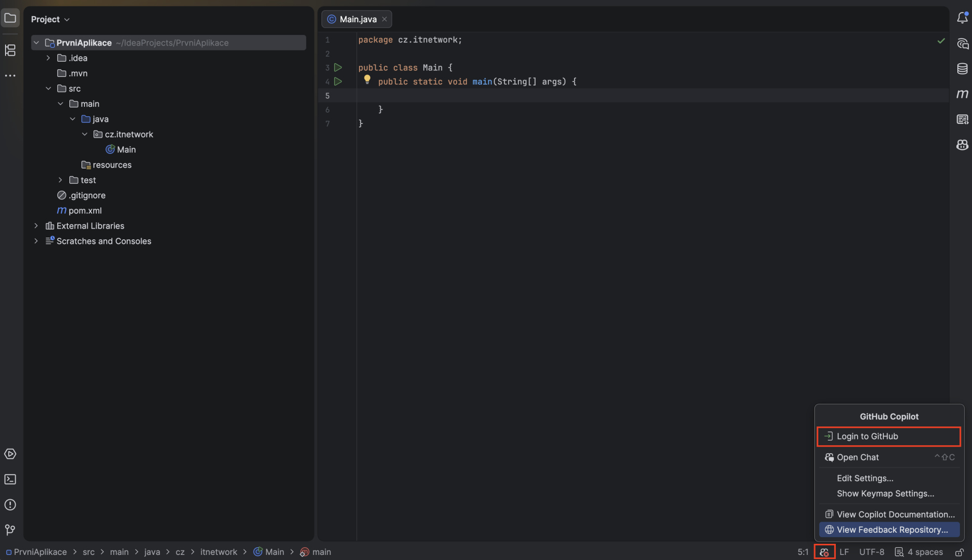The image size is (972, 560).
Task: Open Chat from the GitHub Copilot menu
Action: point(858,457)
